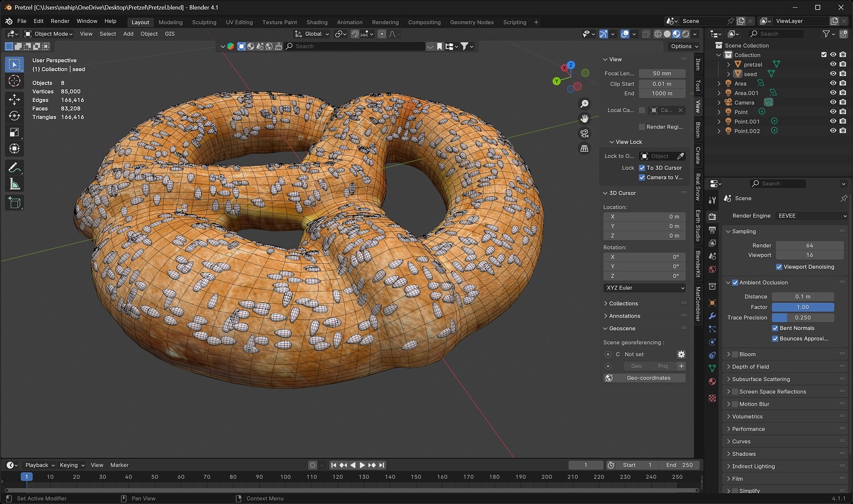Play the animation forward
This screenshot has width=853, height=504.
[362, 465]
